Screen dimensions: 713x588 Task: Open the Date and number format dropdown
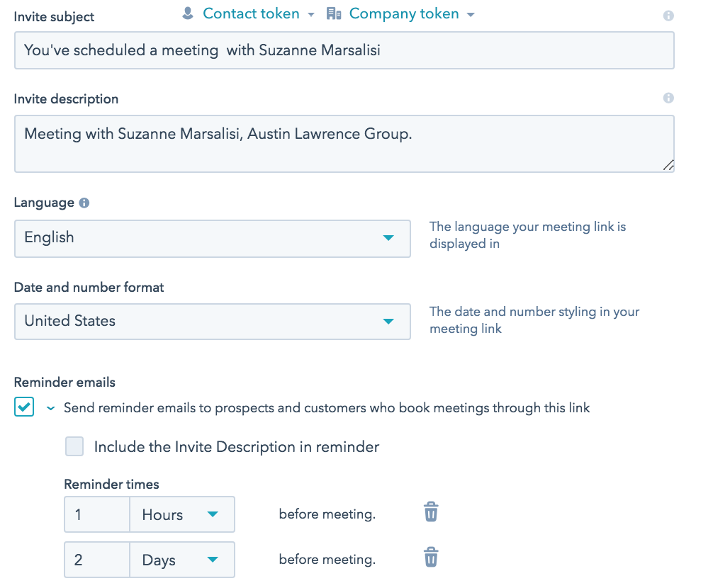(x=212, y=322)
